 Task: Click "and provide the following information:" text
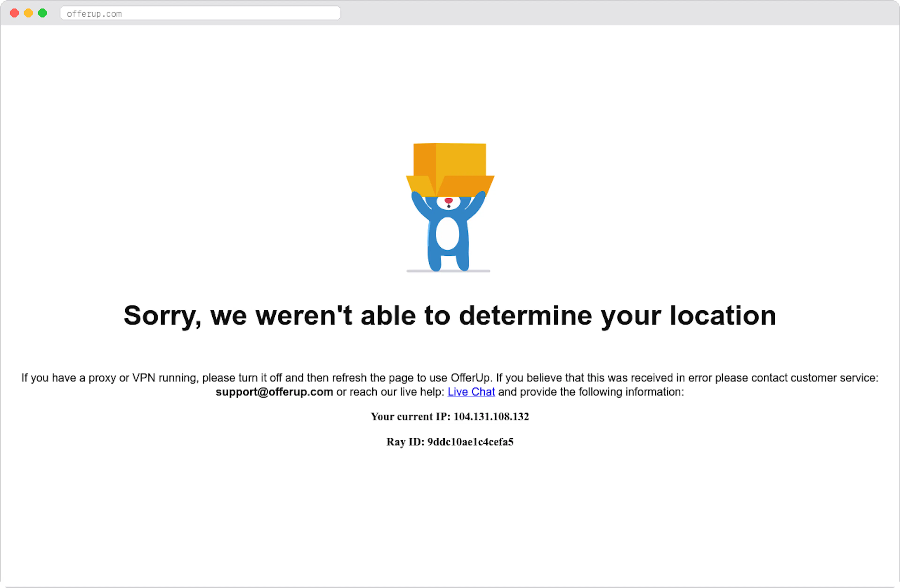point(591,392)
